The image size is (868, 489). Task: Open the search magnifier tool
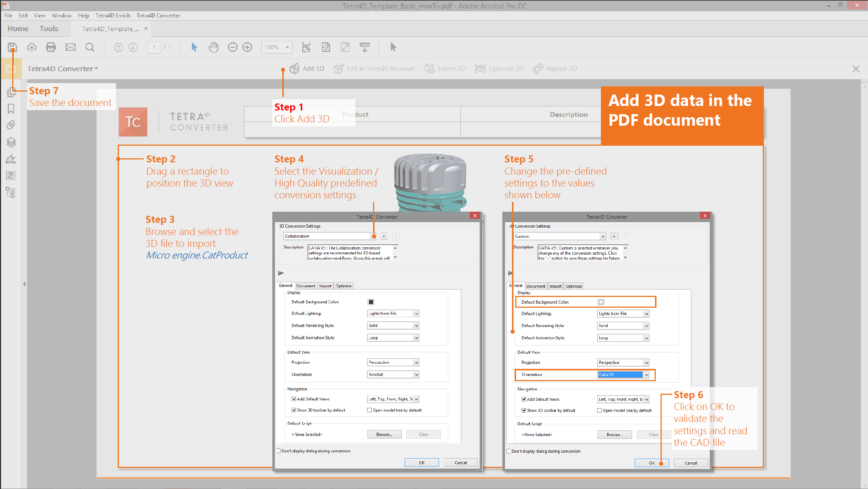90,47
